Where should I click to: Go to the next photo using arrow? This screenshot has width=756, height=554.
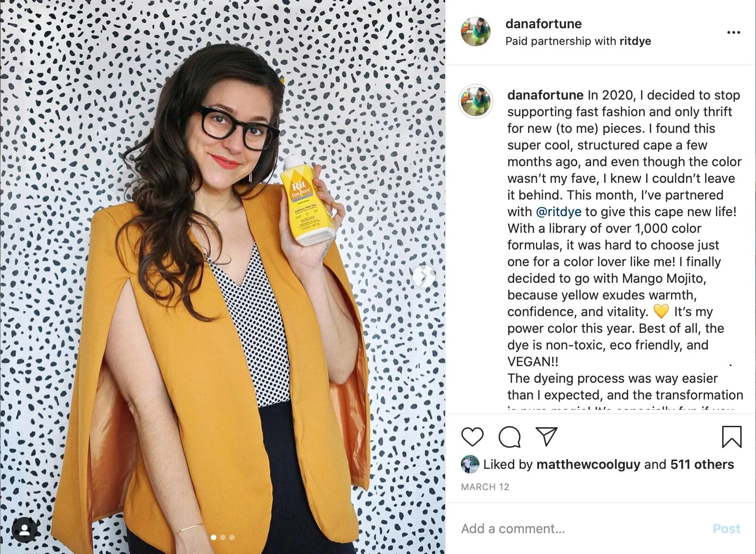coord(423,277)
